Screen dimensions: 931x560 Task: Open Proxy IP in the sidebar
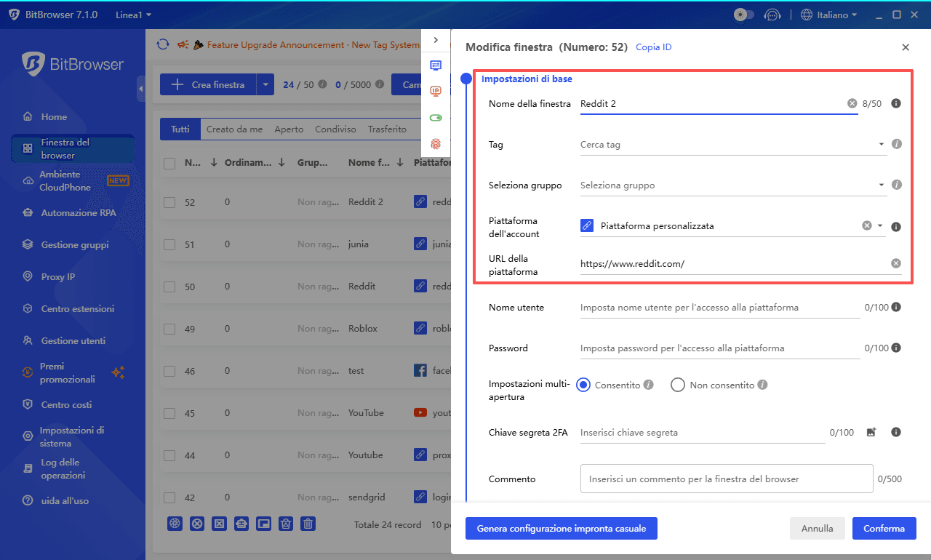click(58, 277)
